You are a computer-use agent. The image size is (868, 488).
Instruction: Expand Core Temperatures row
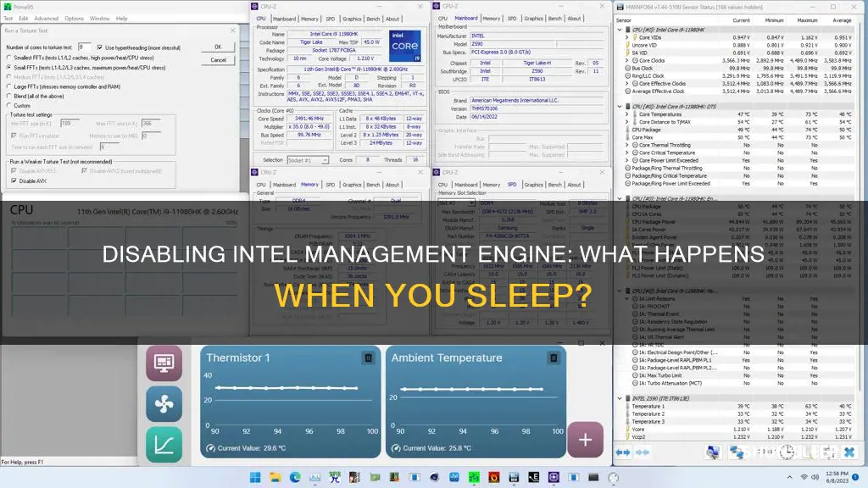pyautogui.click(x=627, y=114)
